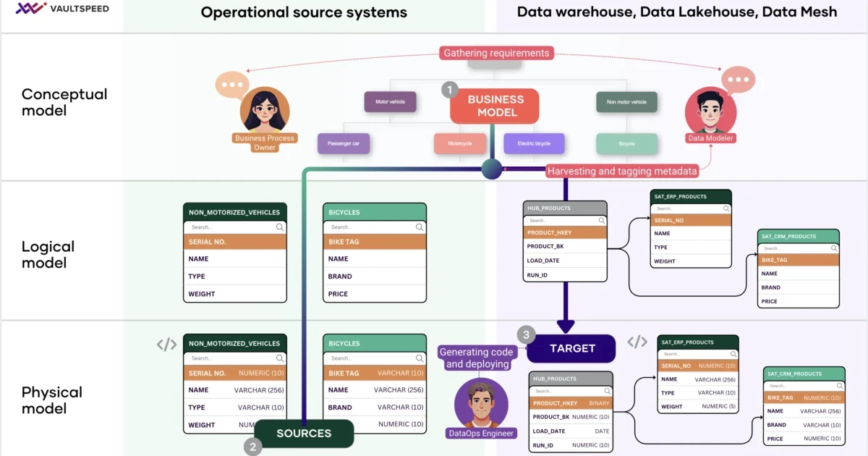Click the SOURCES button

(304, 434)
